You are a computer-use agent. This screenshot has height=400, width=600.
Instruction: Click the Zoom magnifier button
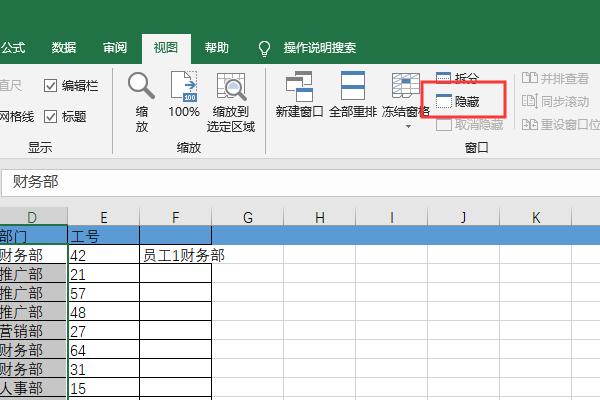(142, 102)
